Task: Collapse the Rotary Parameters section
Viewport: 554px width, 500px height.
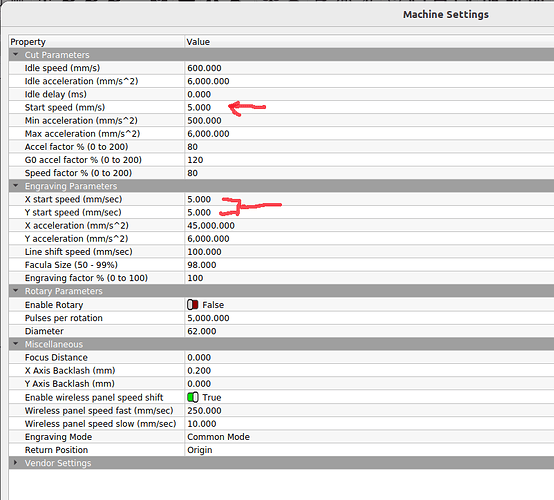Action: coord(16,291)
